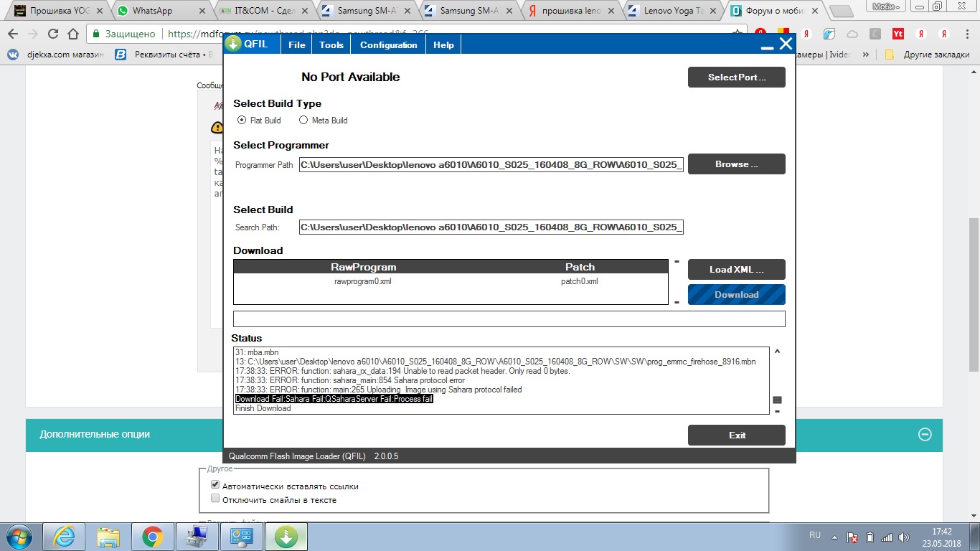Open Internet Explorer from the taskbar

[65, 536]
